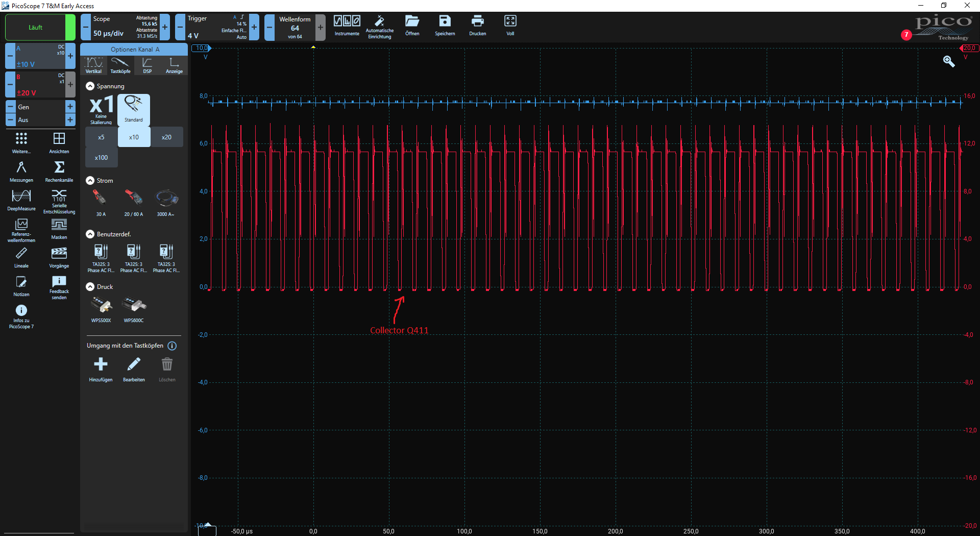Open the red notification badge 7
This screenshot has height=536, width=980.
click(x=906, y=35)
